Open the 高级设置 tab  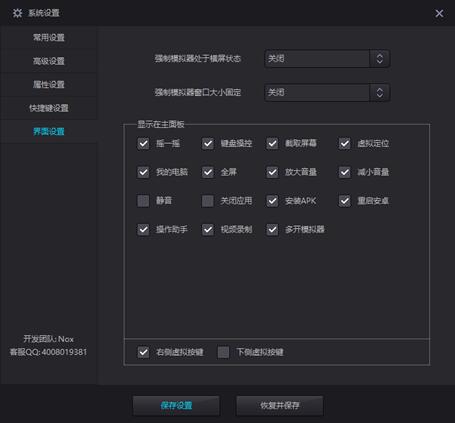pyautogui.click(x=49, y=61)
